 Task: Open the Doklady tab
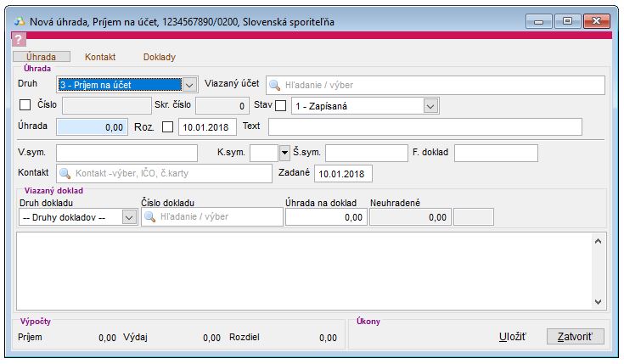pos(159,57)
